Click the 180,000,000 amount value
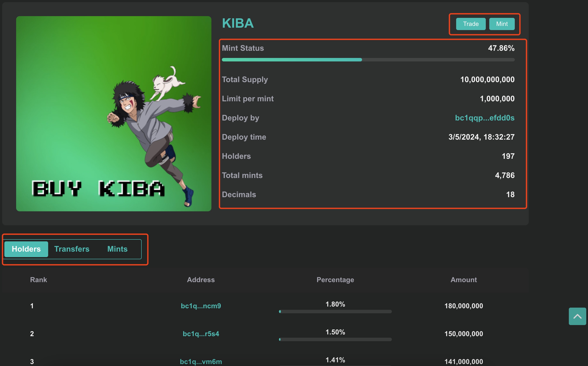This screenshot has width=588, height=366. tap(463, 306)
